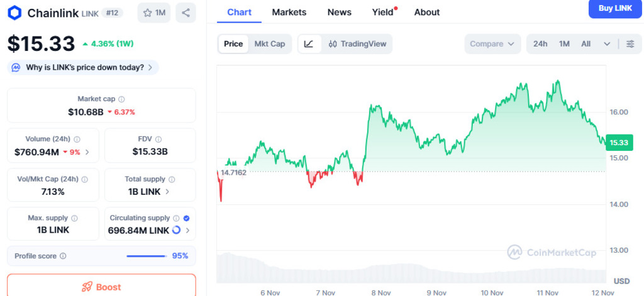Open the Markets tab
This screenshot has height=296, width=644.
(289, 12)
